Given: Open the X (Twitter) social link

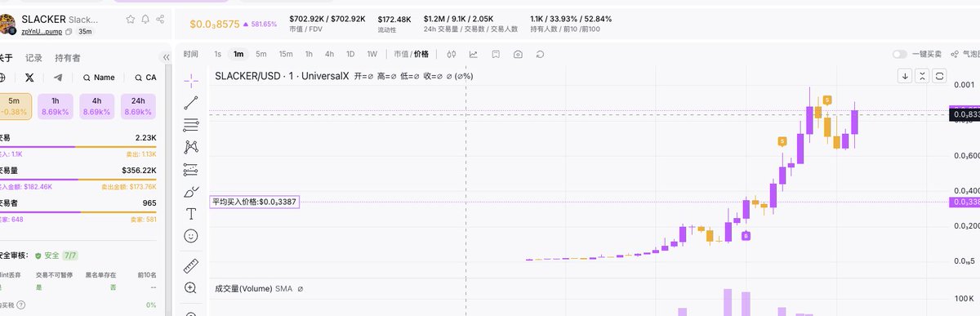Looking at the screenshot, I should coord(29,78).
